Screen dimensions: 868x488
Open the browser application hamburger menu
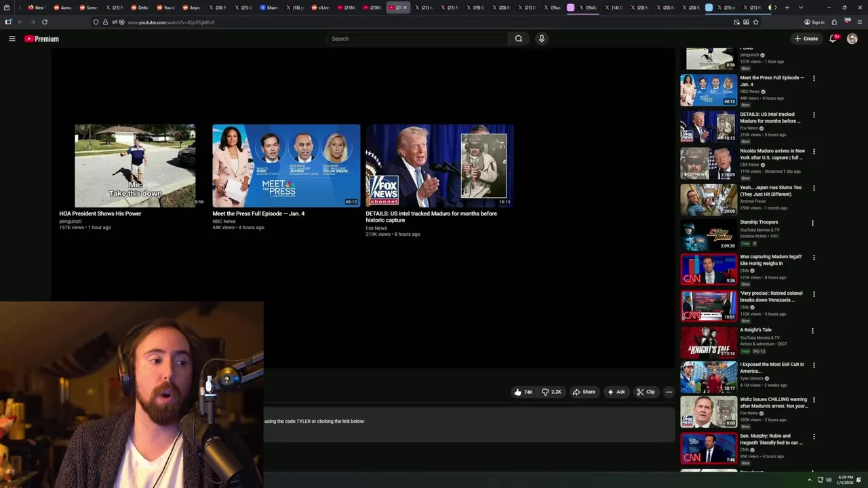[x=859, y=22]
